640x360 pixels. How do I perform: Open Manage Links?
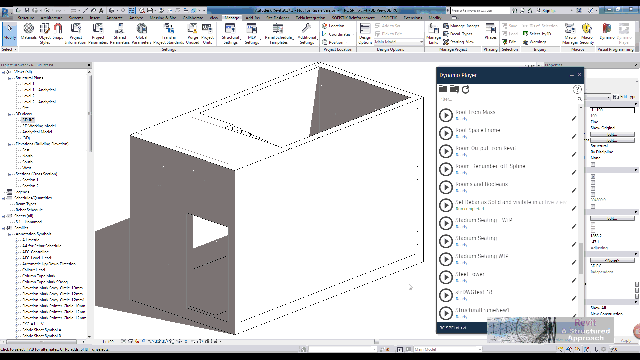coord(433,33)
